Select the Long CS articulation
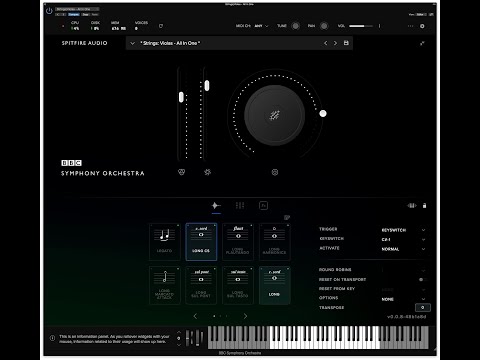 [201, 242]
